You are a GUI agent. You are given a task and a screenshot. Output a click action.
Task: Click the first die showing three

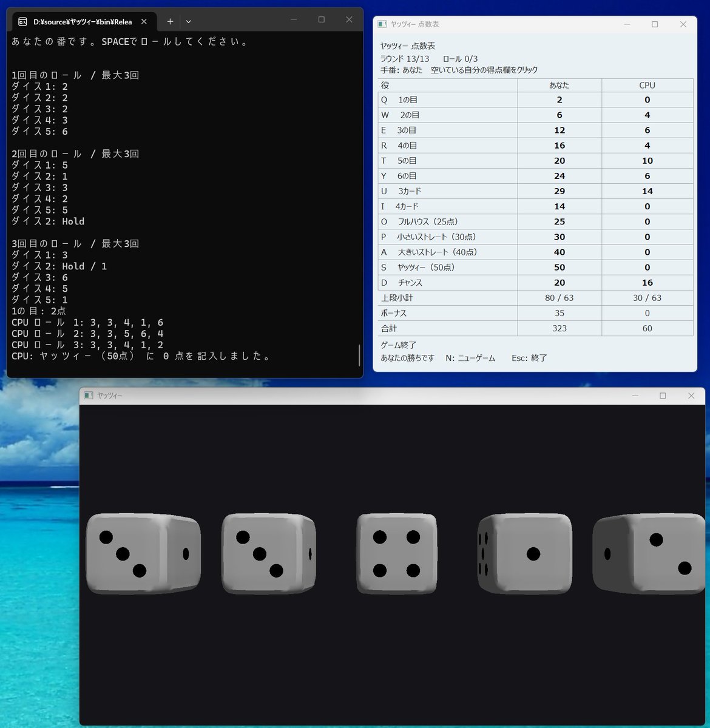coord(143,553)
